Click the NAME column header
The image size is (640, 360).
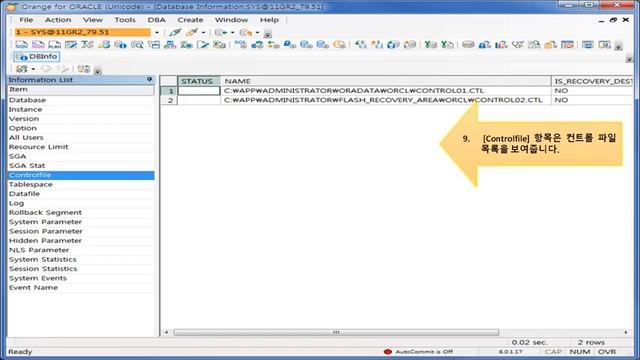pyautogui.click(x=385, y=81)
